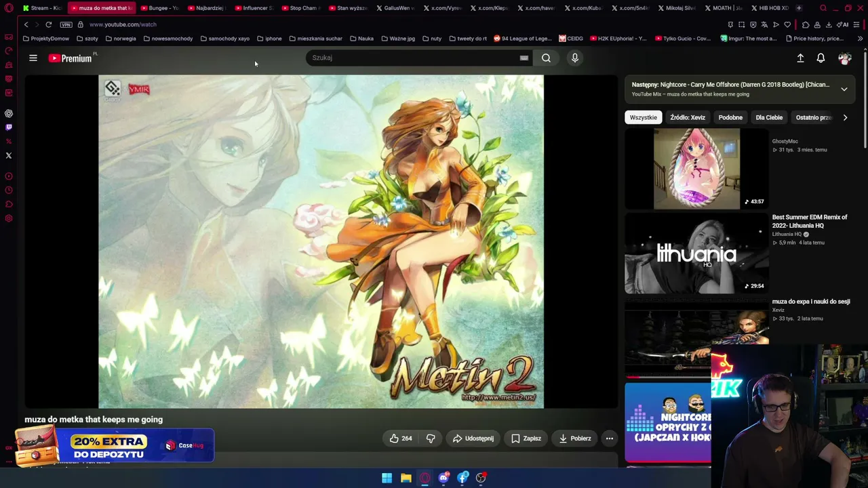Screen dimensions: 868x488
Task: Show hidden bookmarks with double chevron
Action: click(x=860, y=39)
